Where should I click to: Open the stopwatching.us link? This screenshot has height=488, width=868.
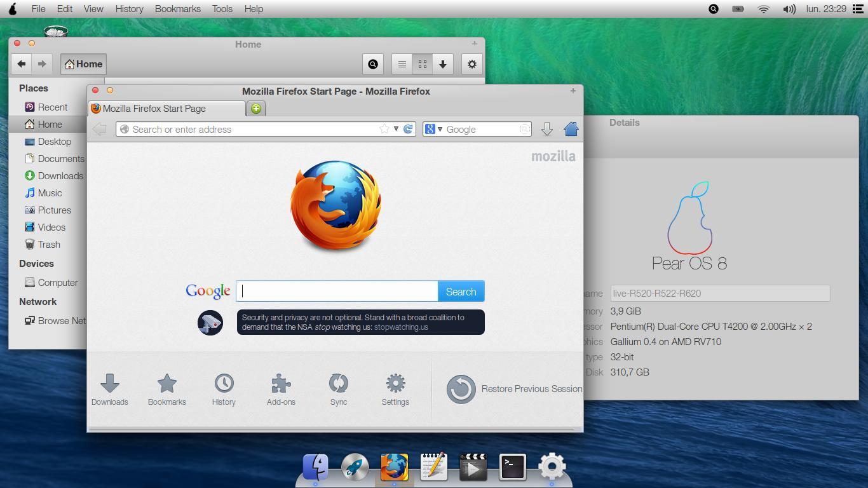401,327
